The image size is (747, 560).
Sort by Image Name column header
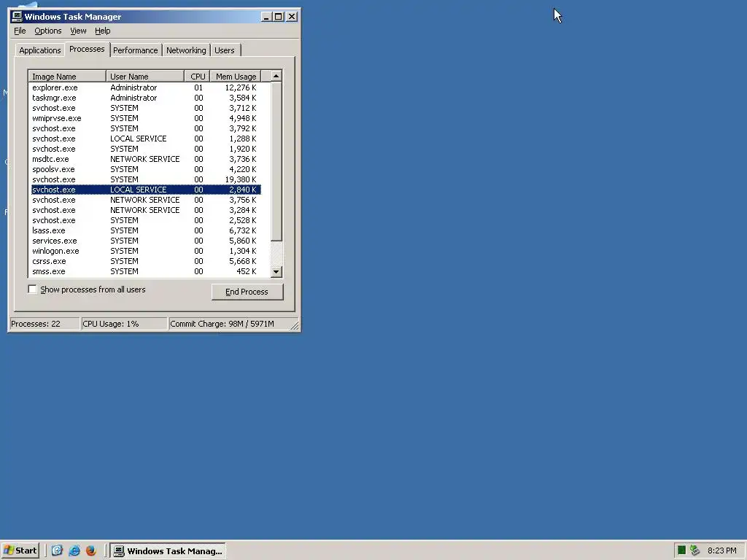tap(67, 76)
